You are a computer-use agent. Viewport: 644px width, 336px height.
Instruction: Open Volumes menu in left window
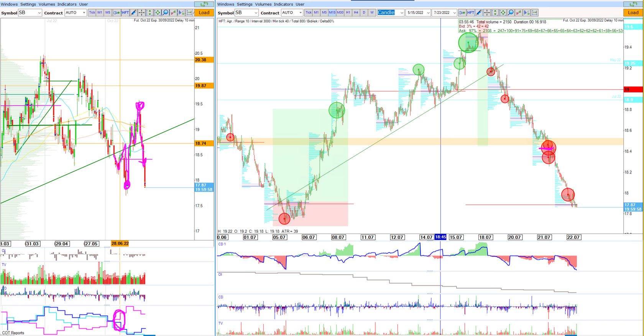pyautogui.click(x=47, y=4)
